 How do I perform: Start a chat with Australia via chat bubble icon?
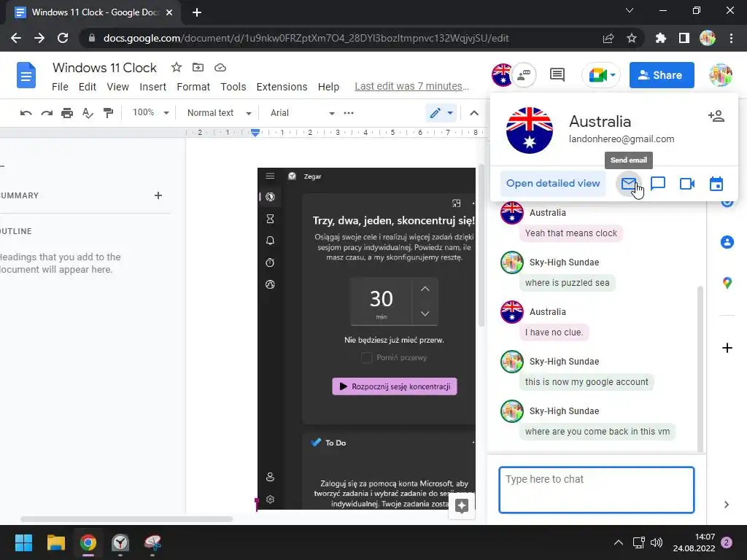tap(658, 183)
